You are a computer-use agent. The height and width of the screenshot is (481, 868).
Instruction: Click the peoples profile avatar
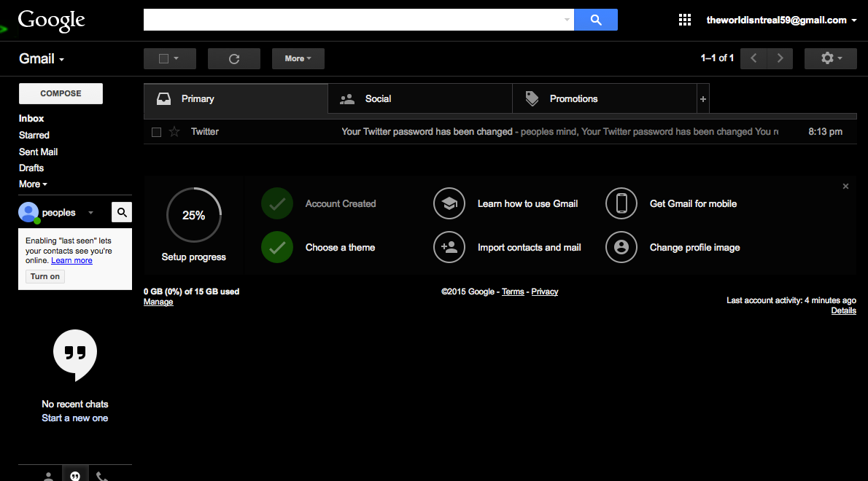coord(28,212)
